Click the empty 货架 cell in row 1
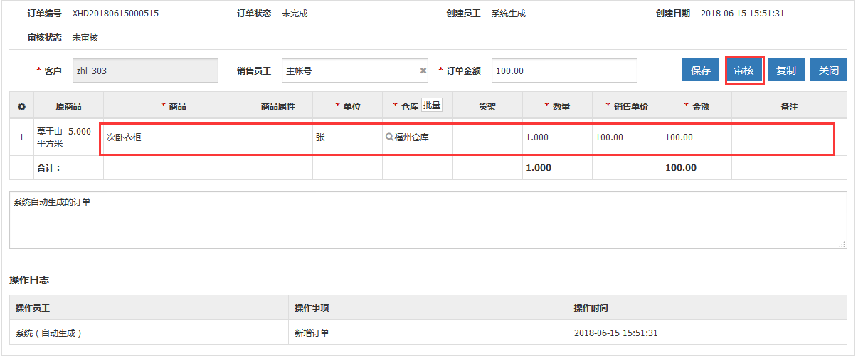868x361 pixels. click(x=487, y=137)
